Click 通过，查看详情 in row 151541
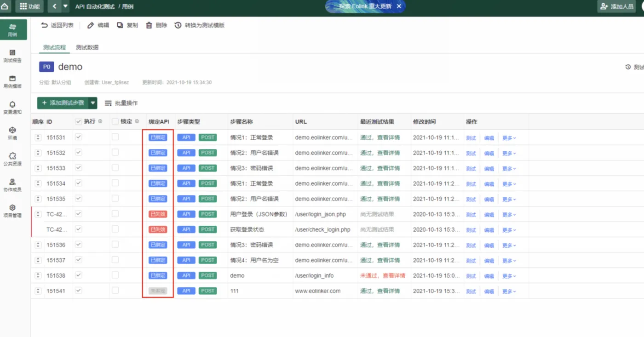The height and width of the screenshot is (337, 644). [x=380, y=291]
